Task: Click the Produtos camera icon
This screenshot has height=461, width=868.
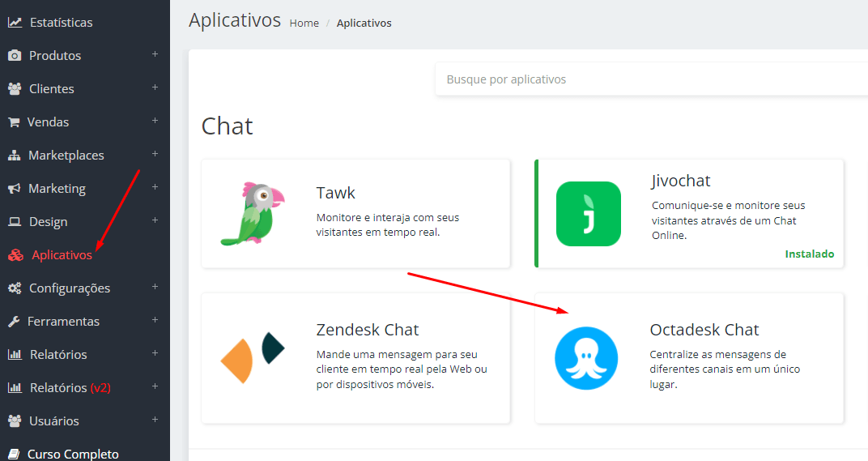Action: [15, 56]
